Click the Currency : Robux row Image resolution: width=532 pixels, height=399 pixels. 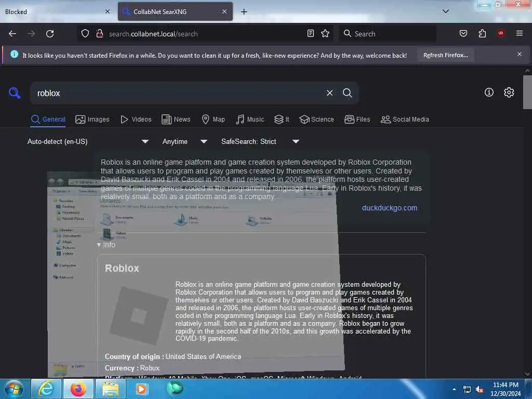(x=132, y=368)
